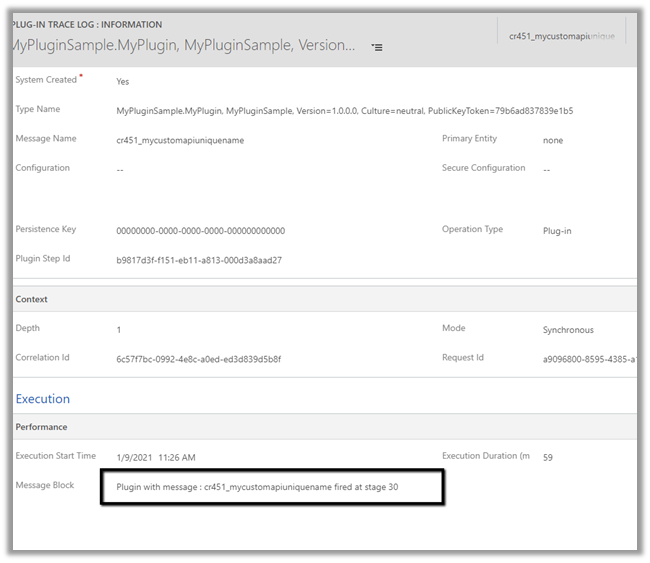Click the Secure Configuration empty value
650x563 pixels.
pos(547,170)
